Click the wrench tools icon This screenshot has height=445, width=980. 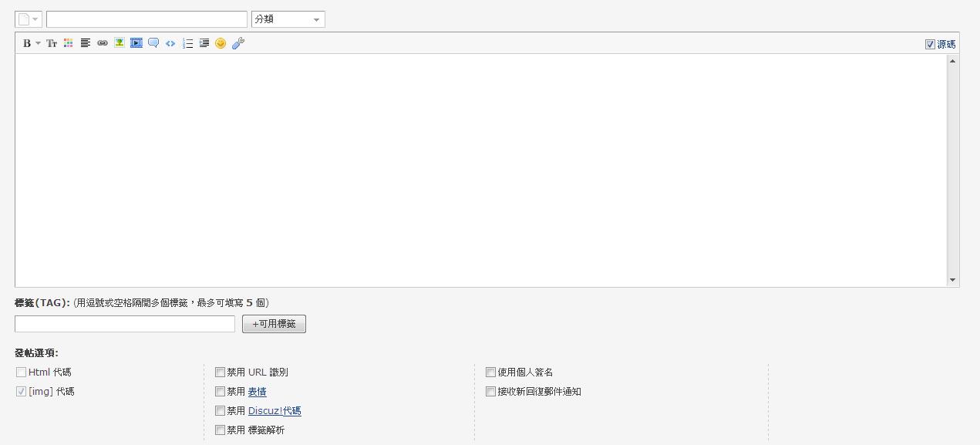238,43
